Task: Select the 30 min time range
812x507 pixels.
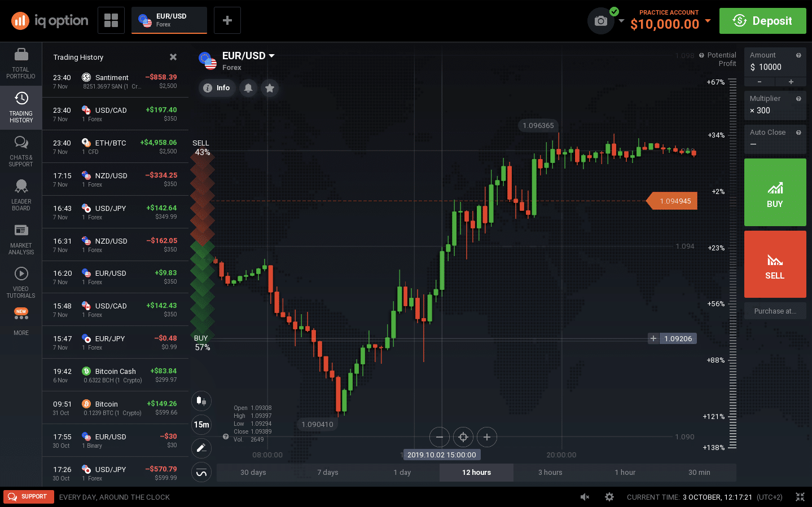Action: pos(699,473)
